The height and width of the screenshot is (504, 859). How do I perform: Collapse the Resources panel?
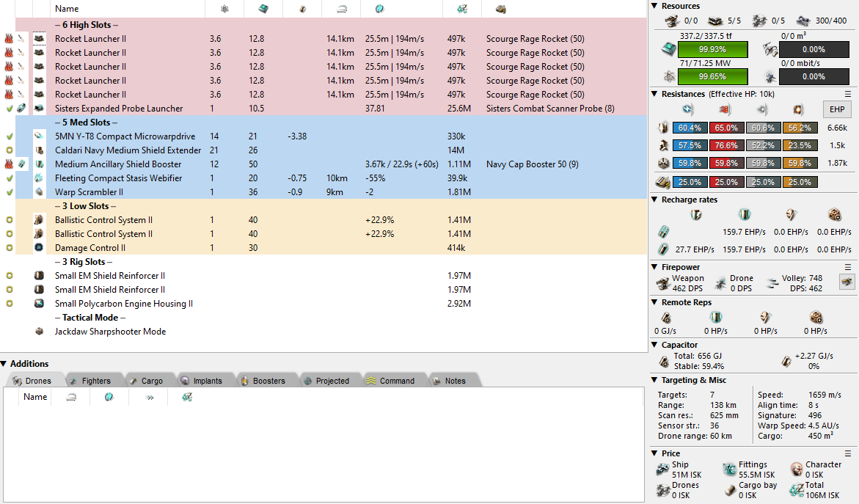coord(655,6)
